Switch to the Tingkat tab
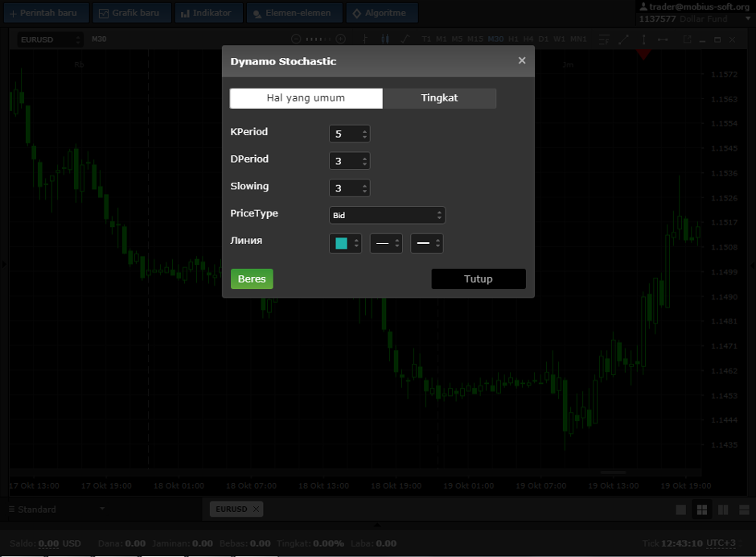The width and height of the screenshot is (756, 557). pos(439,98)
